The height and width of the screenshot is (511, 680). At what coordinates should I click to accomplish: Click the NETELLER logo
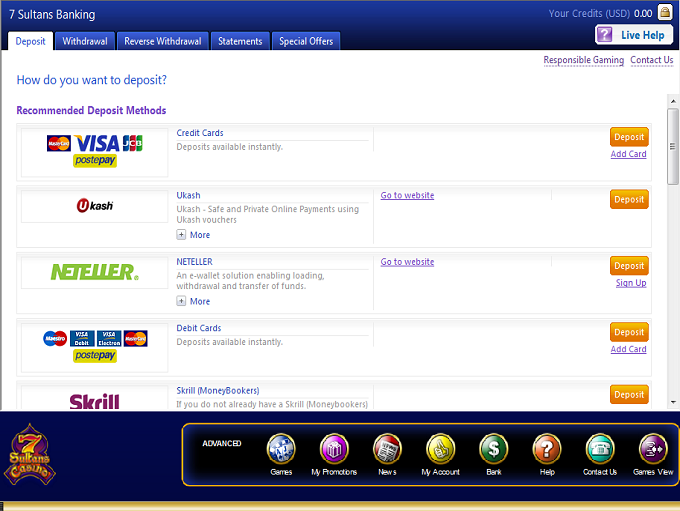pos(95,272)
